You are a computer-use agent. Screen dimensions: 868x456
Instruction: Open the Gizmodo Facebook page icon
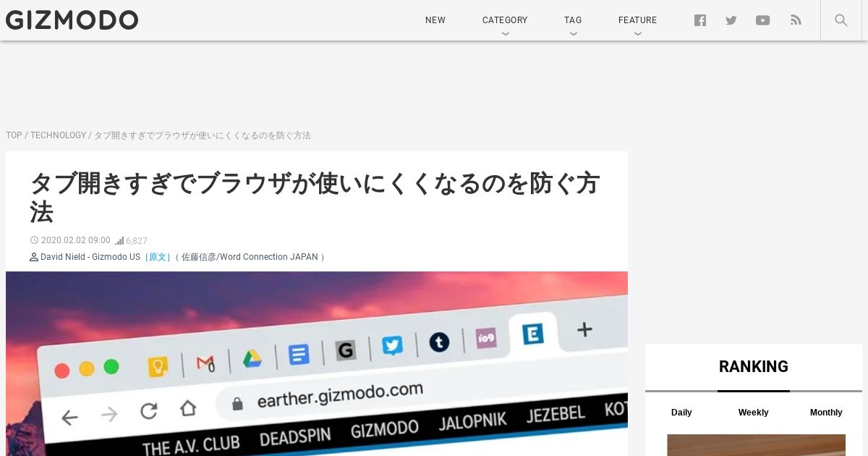click(x=700, y=20)
